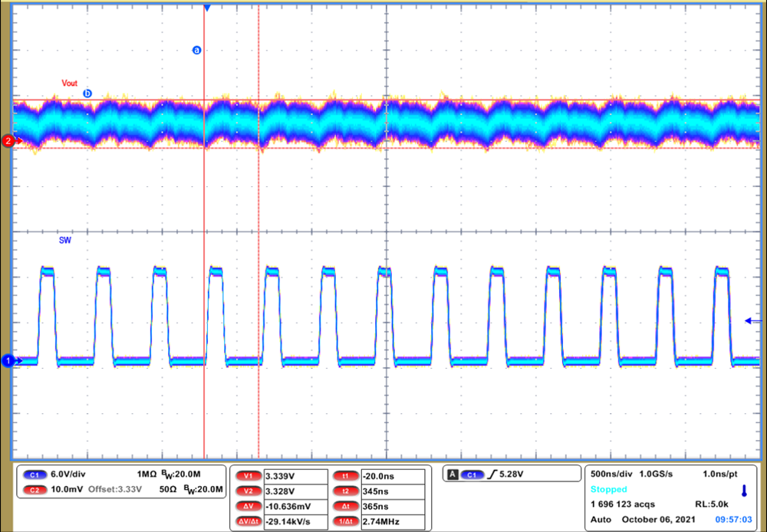
Task: Open the A trigger source badge
Action: click(453, 473)
